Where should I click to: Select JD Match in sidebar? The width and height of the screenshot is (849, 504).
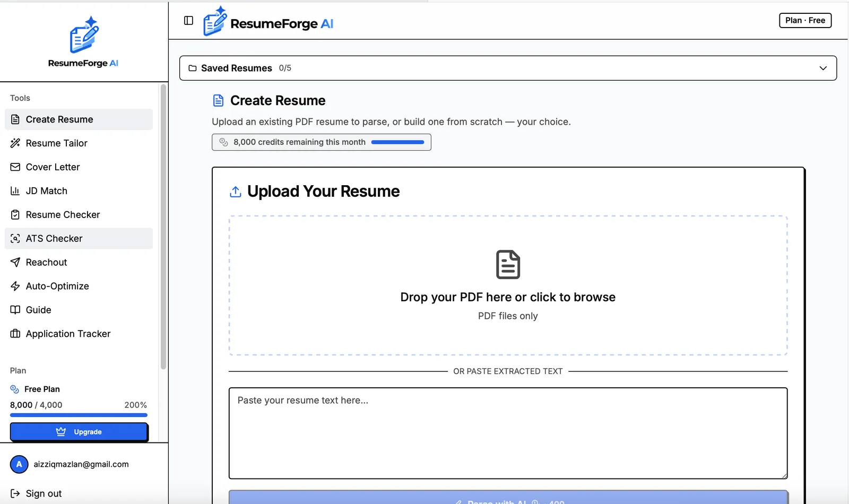tap(79, 191)
